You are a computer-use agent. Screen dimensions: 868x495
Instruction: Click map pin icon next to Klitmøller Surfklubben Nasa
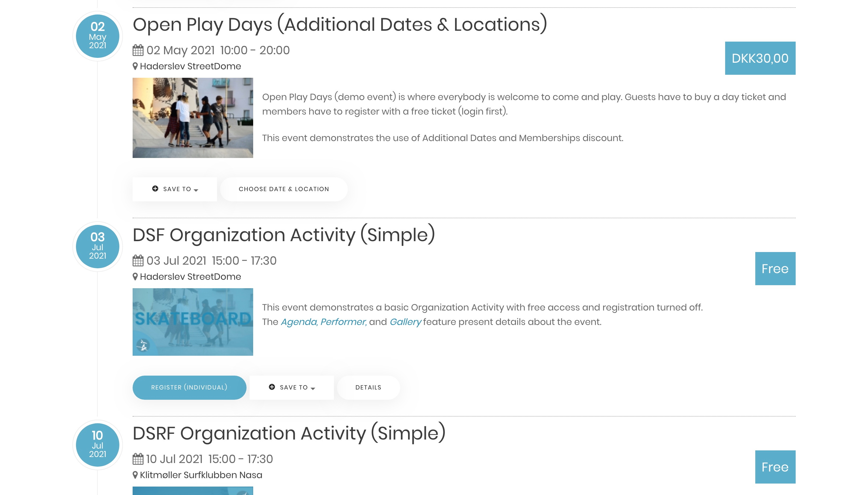coord(135,475)
